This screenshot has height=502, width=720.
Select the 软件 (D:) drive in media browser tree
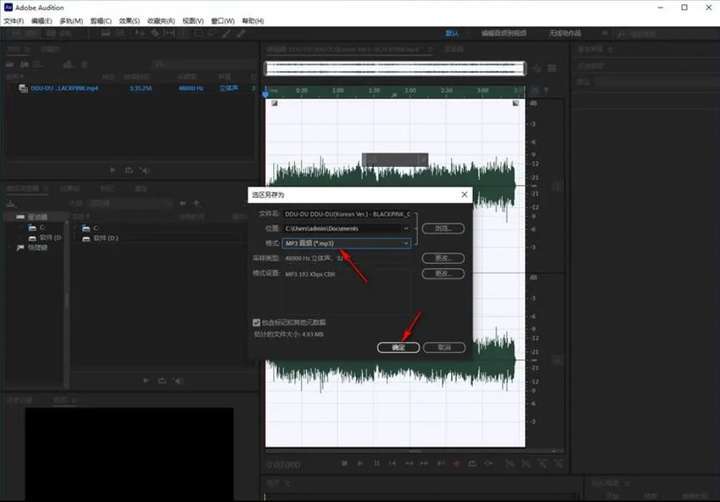(45, 237)
